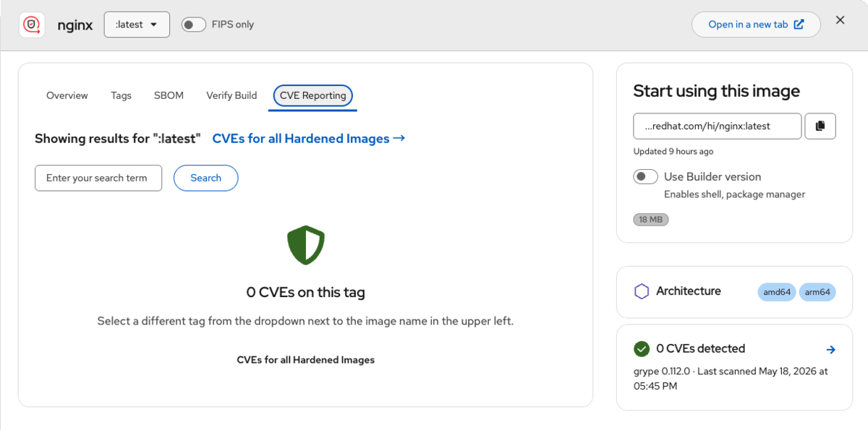Click the Showing results for ":latest" text

[x=118, y=139]
